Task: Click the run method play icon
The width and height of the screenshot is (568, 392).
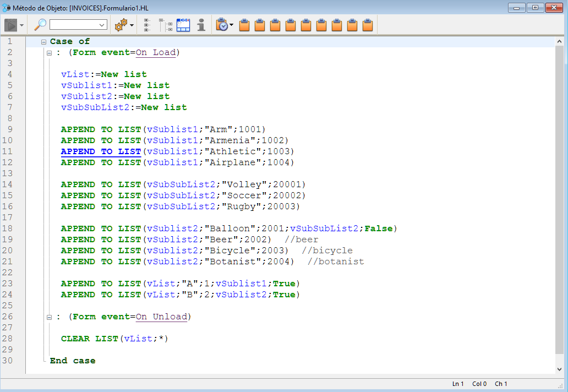Action: (11, 25)
